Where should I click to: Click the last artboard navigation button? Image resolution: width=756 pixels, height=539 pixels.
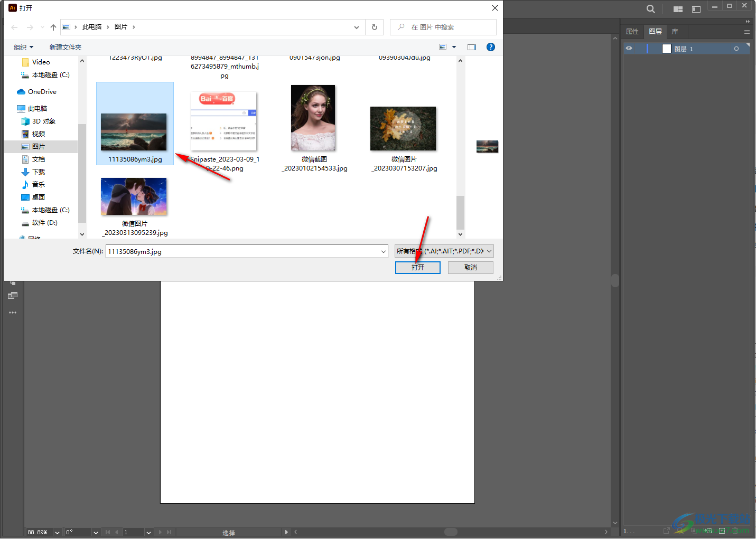(169, 532)
